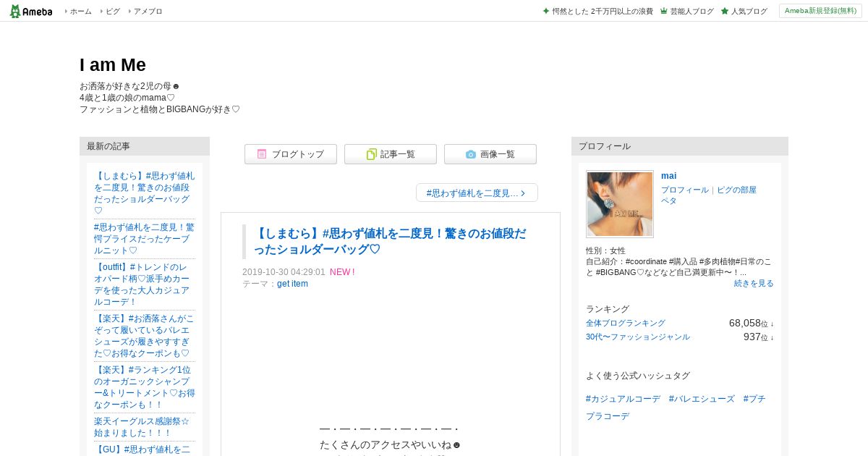
Task: Click the 最新の記事 sidebar header
Action: pyautogui.click(x=145, y=146)
